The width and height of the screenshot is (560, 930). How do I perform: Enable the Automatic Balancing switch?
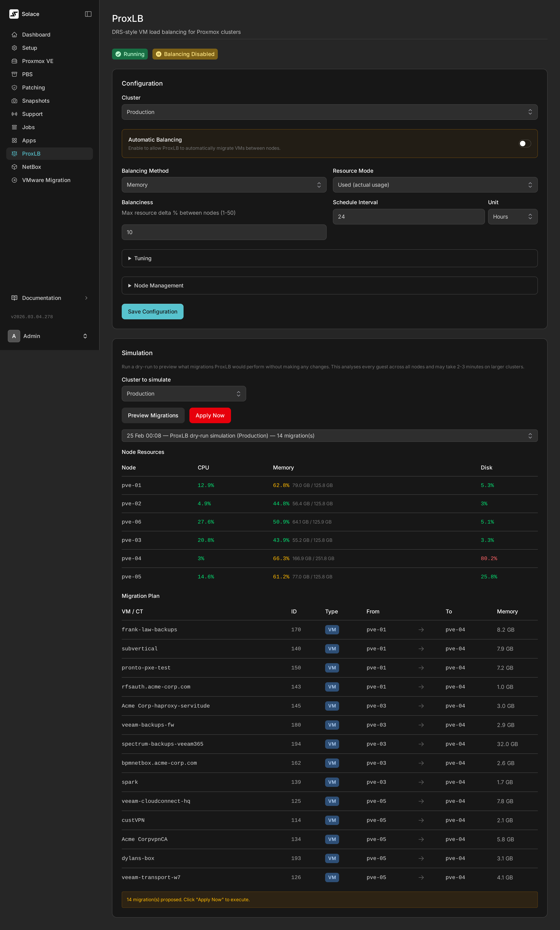click(x=525, y=143)
